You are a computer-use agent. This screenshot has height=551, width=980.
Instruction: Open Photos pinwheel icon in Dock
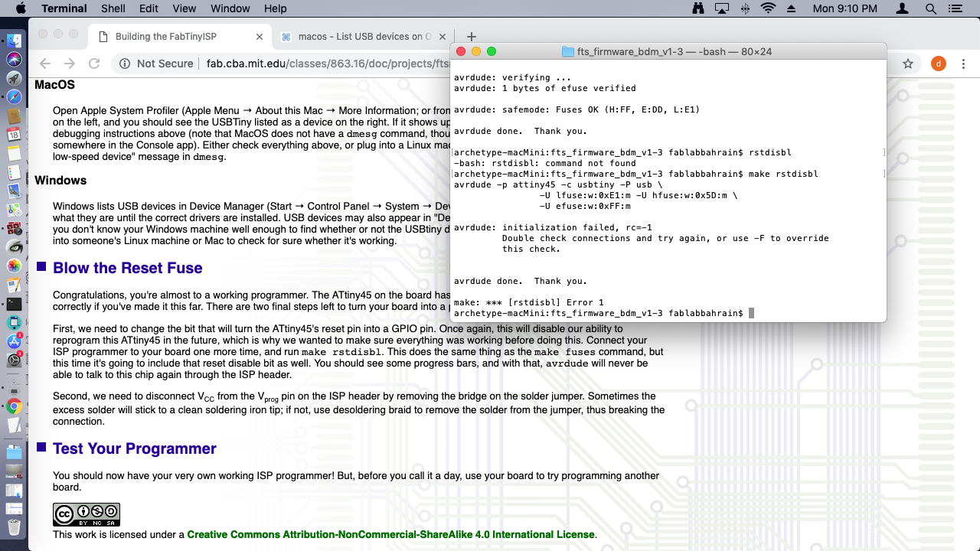[14, 266]
